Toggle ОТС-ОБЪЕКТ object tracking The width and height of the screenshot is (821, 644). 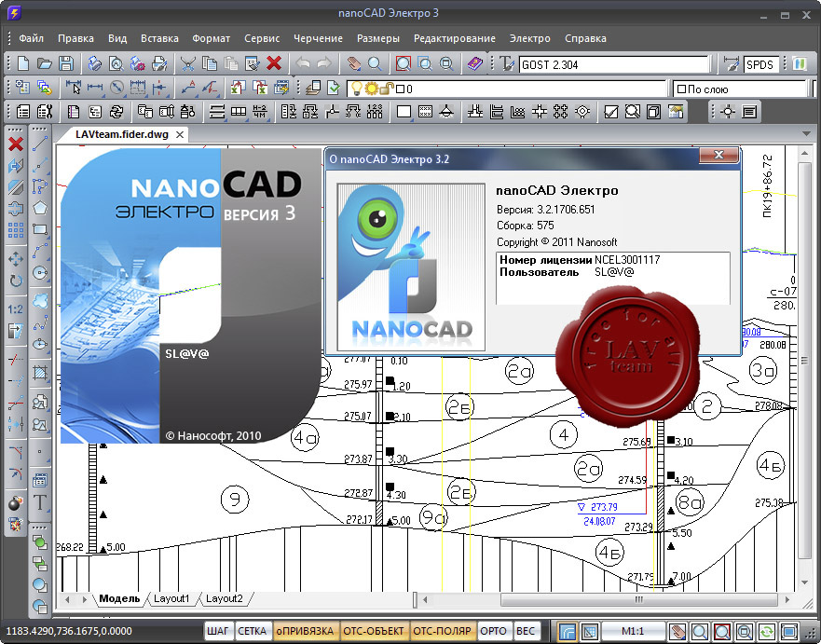tap(374, 631)
